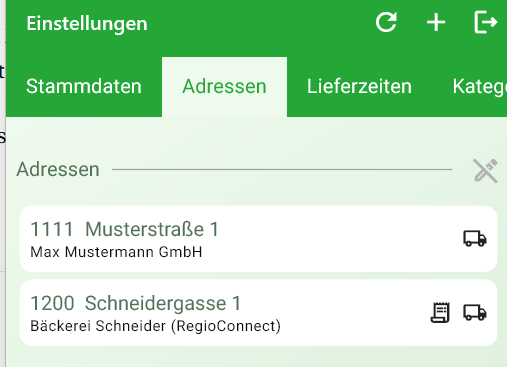The image size is (507, 367).
Task: Open the Schneidergasse 1 address title
Action: [163, 303]
